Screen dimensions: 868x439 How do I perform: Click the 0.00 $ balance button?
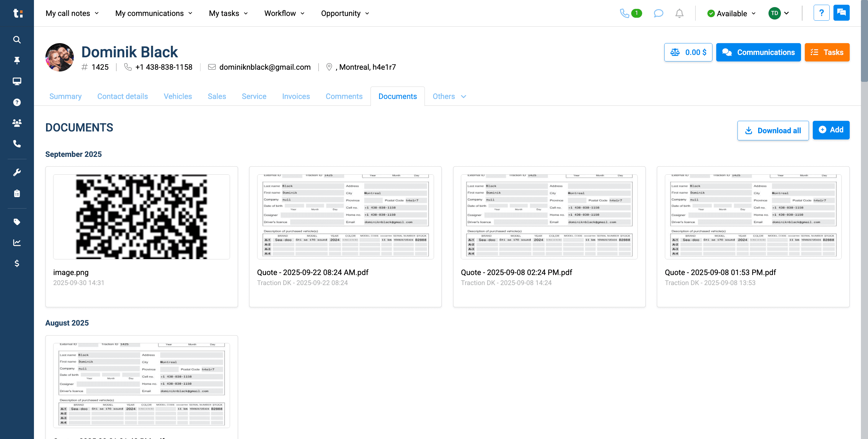coord(688,52)
